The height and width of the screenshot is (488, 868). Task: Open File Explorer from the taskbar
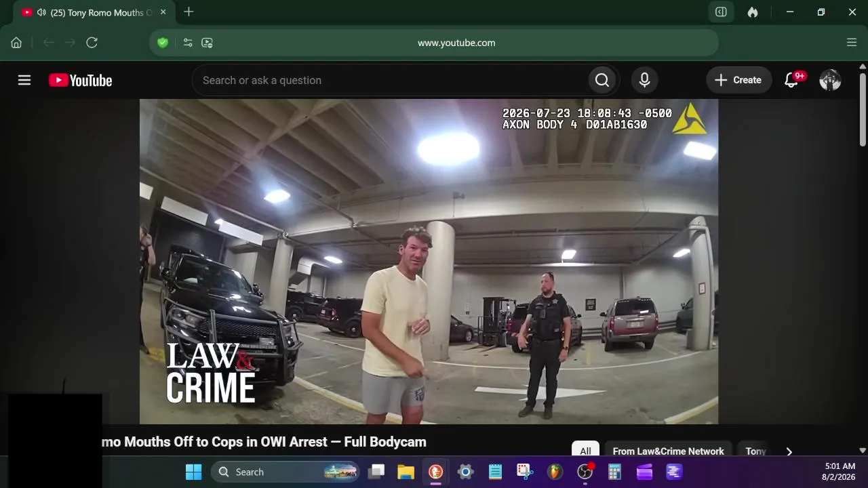point(406,472)
